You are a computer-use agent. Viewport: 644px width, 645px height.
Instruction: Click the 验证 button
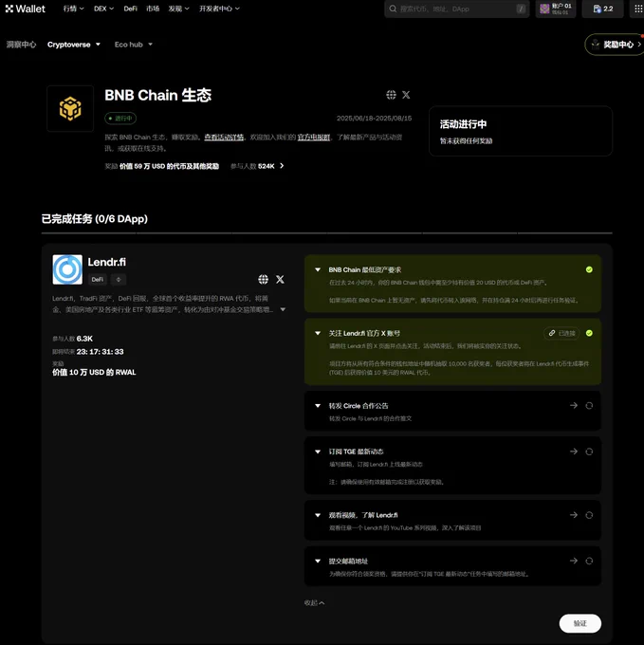[x=580, y=623]
